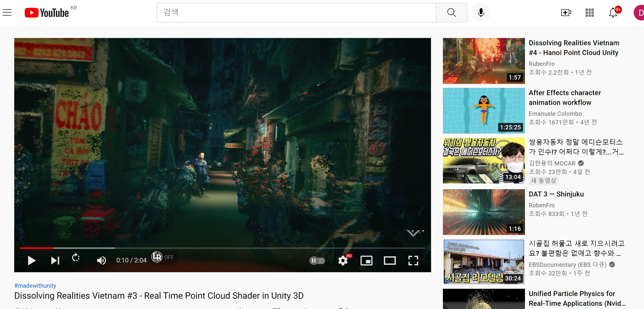Click the 조회수 833회 view count
The height and width of the screenshot is (309, 644).
(x=546, y=214)
